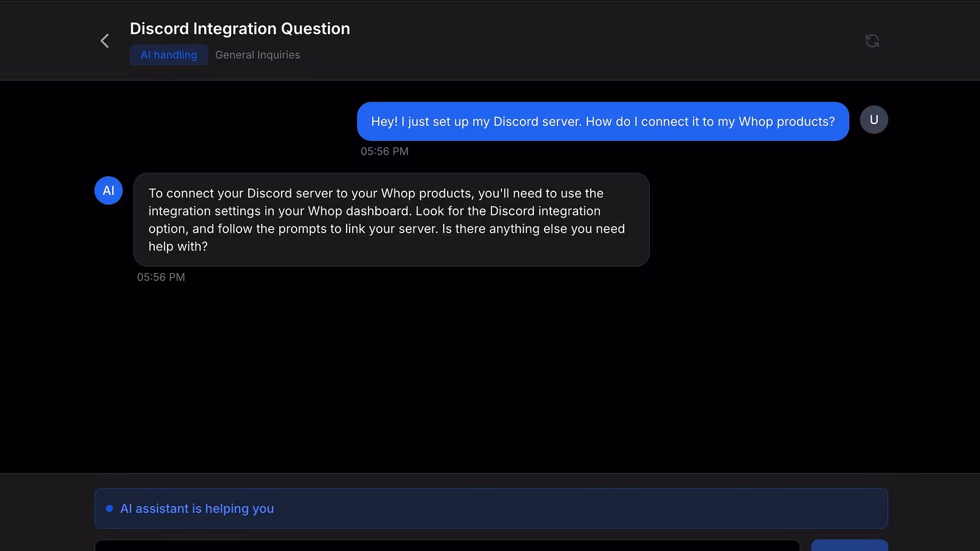The height and width of the screenshot is (551, 980).
Task: Click the user avatar labeled U
Action: click(874, 120)
